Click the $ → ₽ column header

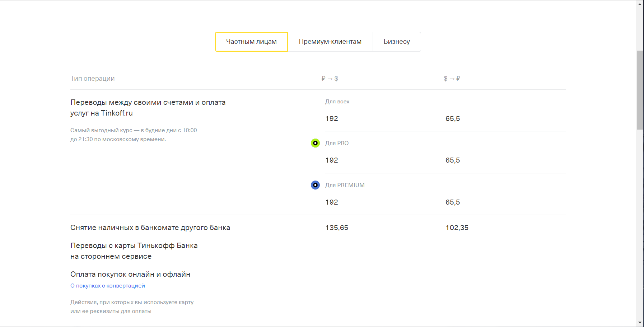click(x=452, y=79)
